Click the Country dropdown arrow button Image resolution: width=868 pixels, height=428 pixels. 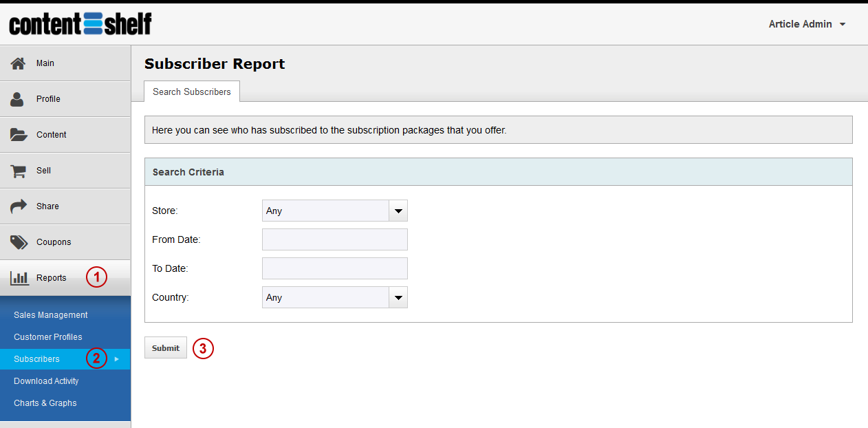(398, 298)
